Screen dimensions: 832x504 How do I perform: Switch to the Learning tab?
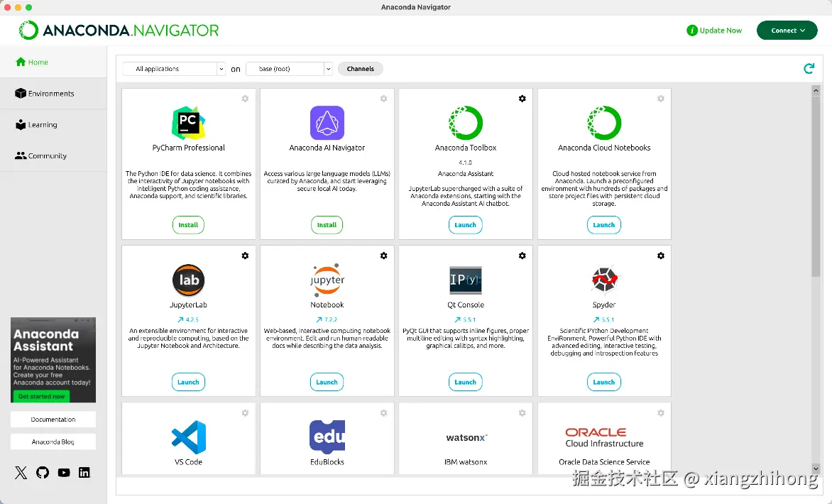pyautogui.click(x=53, y=125)
